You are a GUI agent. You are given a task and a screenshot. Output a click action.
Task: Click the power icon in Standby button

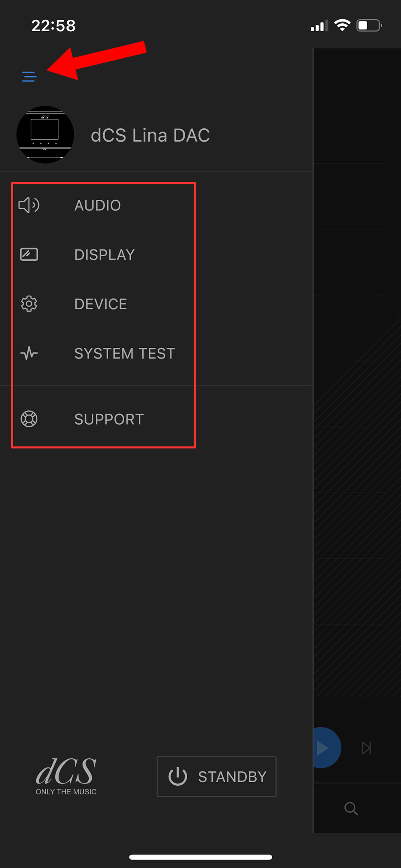pyautogui.click(x=178, y=777)
